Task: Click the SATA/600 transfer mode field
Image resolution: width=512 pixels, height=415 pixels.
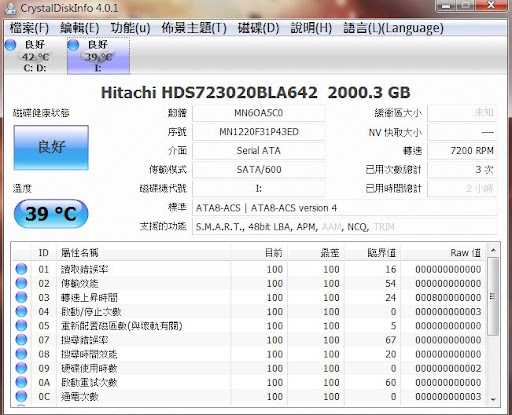Action: (259, 170)
